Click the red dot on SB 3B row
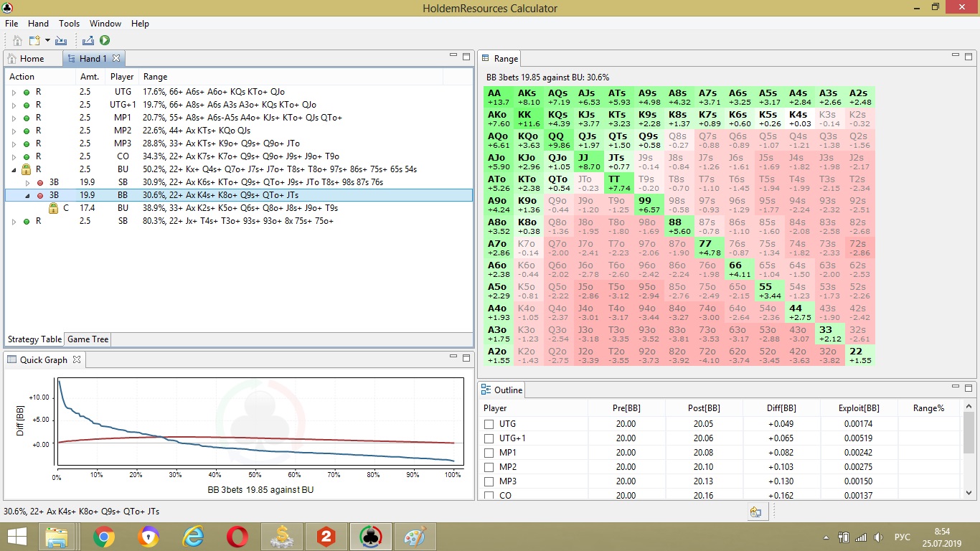 tap(40, 182)
